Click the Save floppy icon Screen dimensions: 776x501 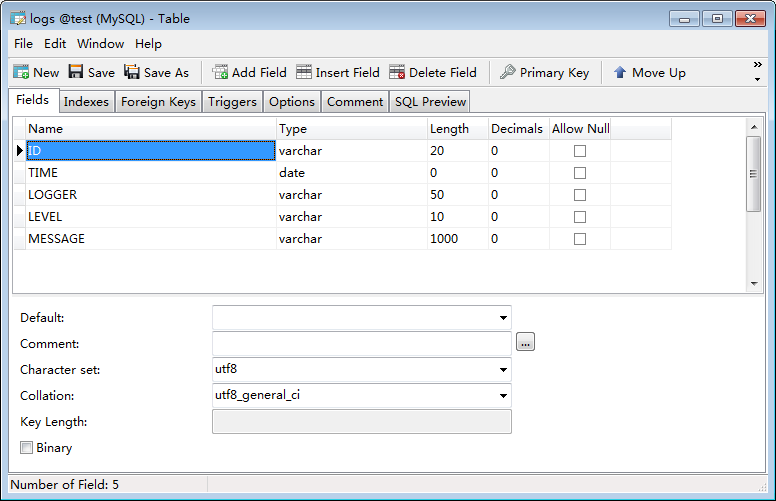76,72
